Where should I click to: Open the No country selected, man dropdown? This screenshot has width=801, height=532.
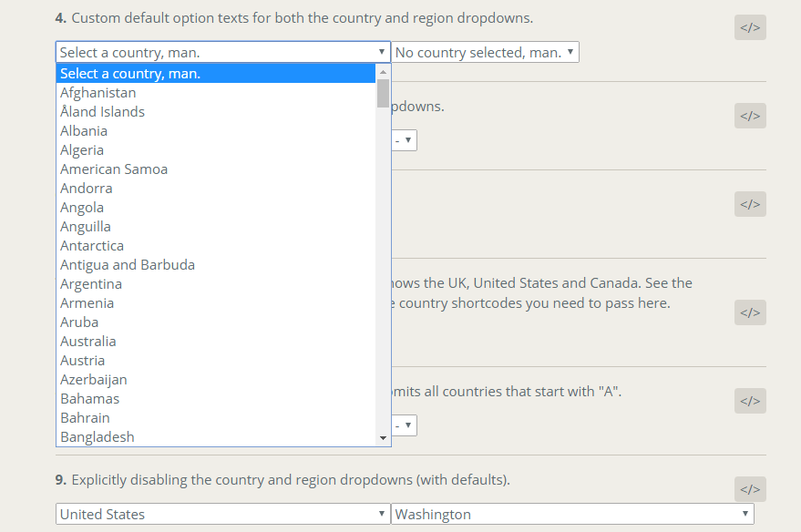[x=485, y=51]
